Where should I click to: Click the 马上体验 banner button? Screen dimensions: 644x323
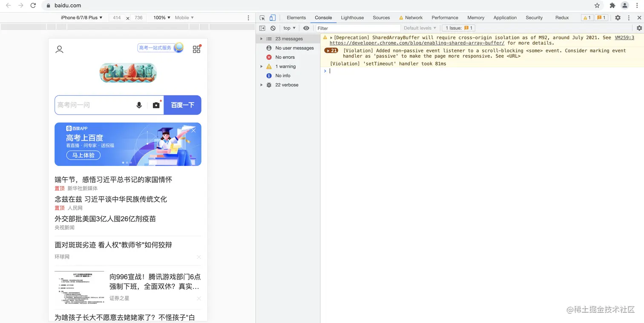(x=83, y=155)
